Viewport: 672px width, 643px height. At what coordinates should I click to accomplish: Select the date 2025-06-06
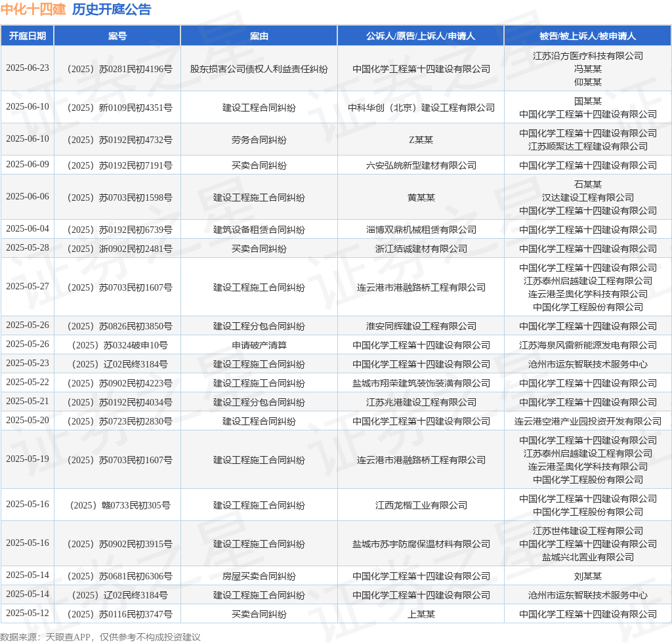(28, 196)
